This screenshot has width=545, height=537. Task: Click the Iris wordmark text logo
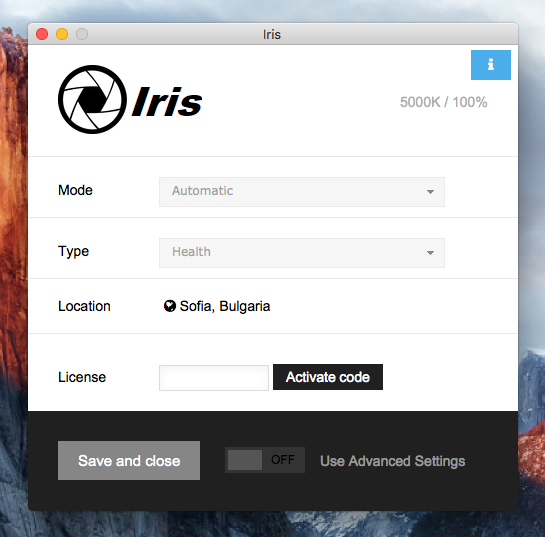tap(167, 101)
